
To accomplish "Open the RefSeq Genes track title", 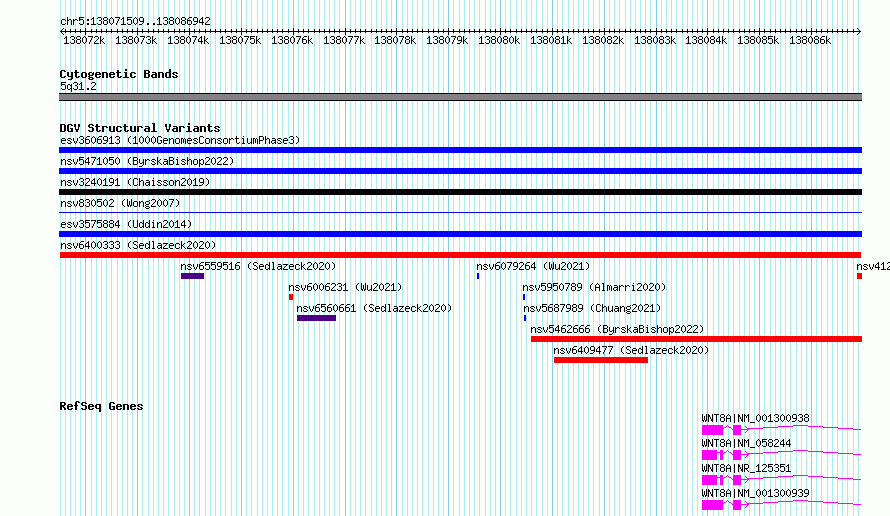I will pos(101,406).
